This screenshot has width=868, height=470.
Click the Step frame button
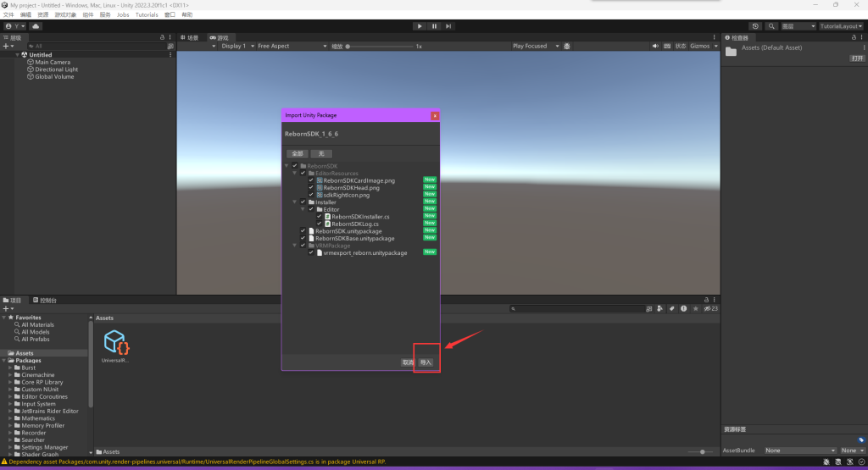click(449, 26)
